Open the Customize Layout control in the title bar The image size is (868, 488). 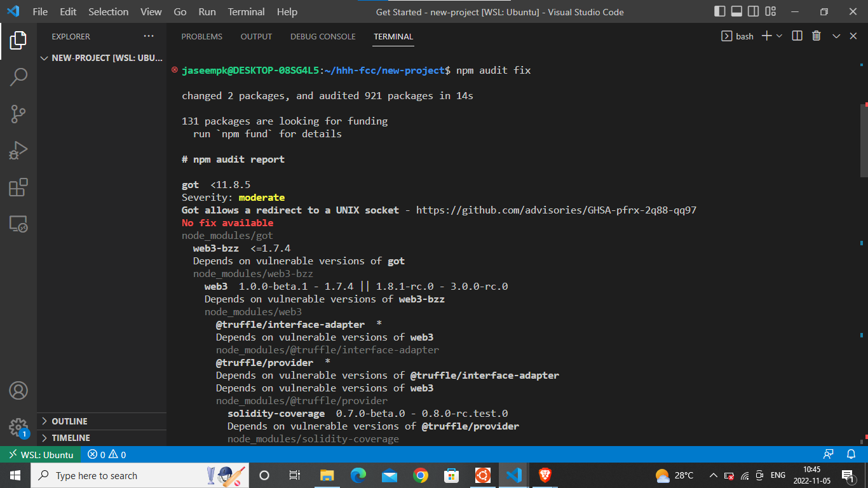coord(771,11)
